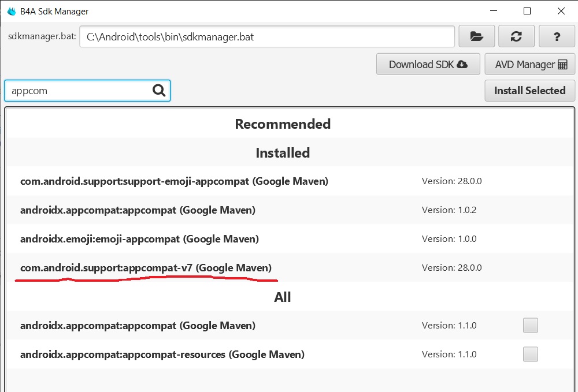Open the AVD Manager
578x392 pixels.
click(530, 64)
